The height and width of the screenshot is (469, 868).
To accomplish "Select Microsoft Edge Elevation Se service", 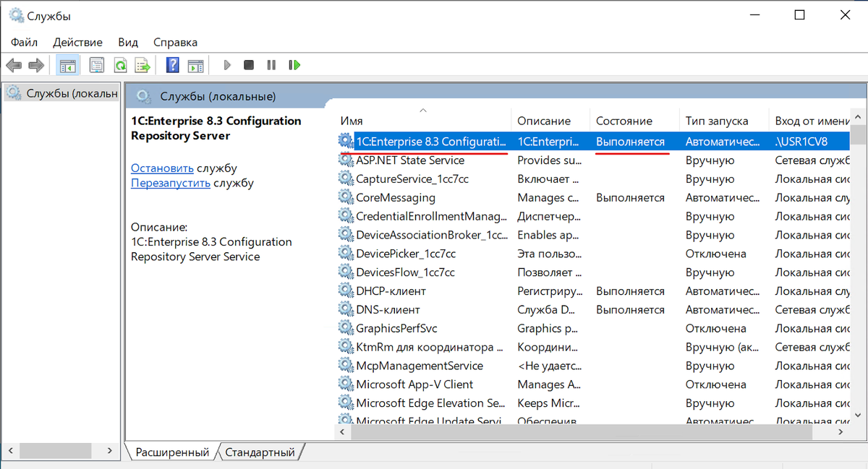I will 594,403.
